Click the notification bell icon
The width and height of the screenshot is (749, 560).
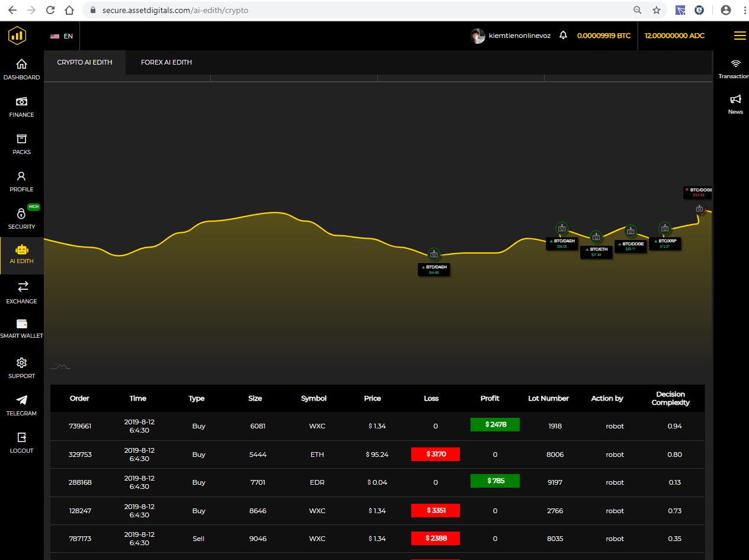coord(563,36)
